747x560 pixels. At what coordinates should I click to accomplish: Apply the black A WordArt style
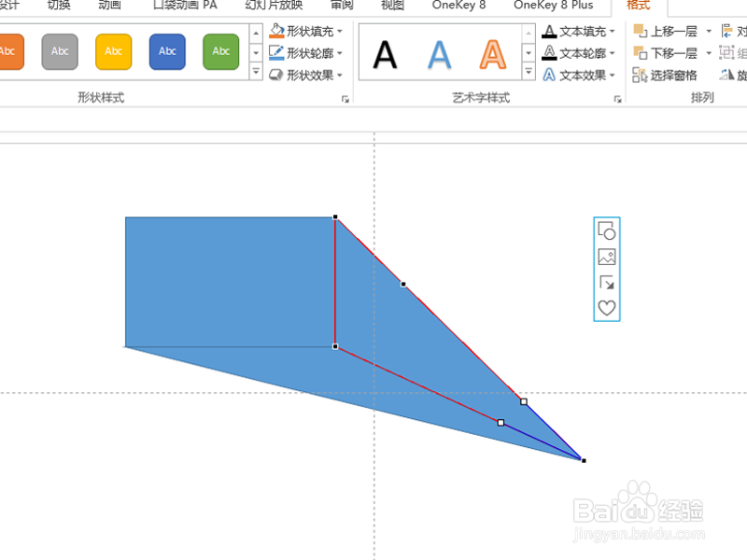coord(385,55)
